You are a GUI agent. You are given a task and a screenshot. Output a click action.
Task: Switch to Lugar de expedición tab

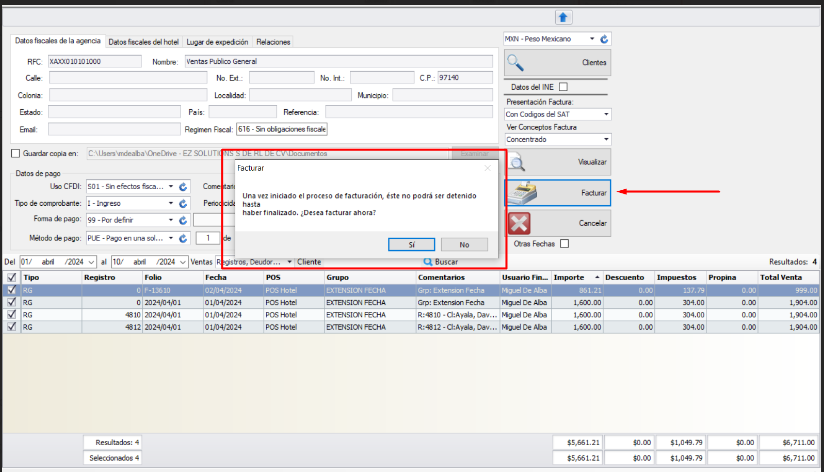point(217,42)
